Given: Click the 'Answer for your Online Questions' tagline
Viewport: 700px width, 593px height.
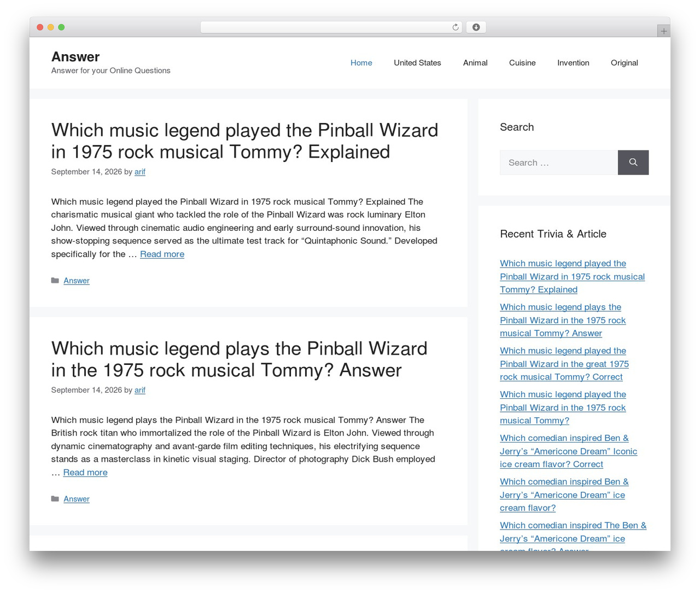Looking at the screenshot, I should click(x=110, y=71).
